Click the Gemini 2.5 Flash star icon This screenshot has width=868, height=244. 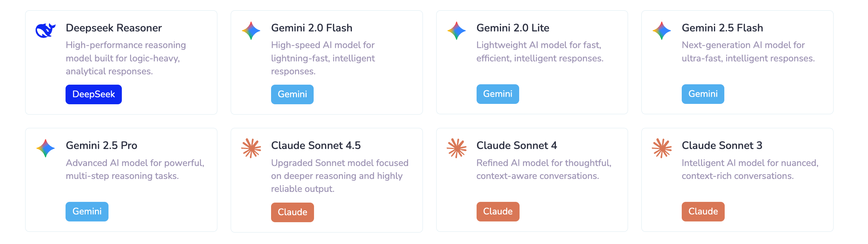[662, 30]
